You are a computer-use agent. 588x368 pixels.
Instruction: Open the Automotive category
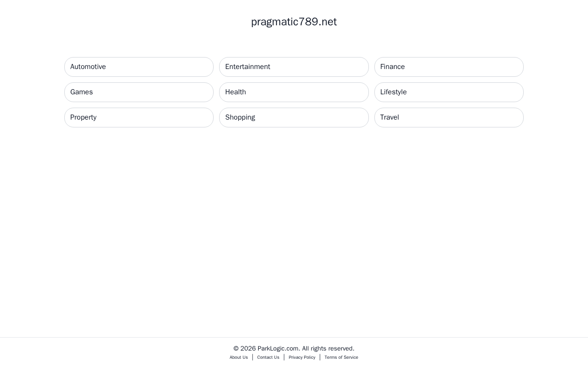click(139, 67)
